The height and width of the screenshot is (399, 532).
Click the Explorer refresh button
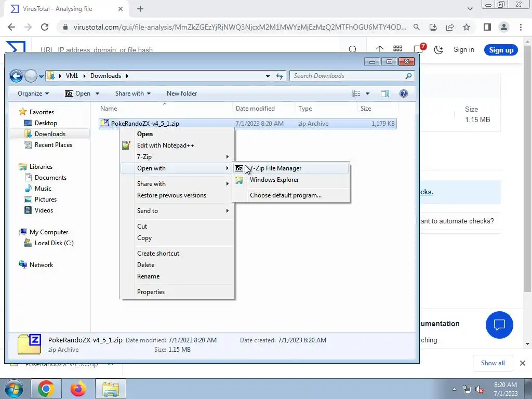click(x=280, y=76)
